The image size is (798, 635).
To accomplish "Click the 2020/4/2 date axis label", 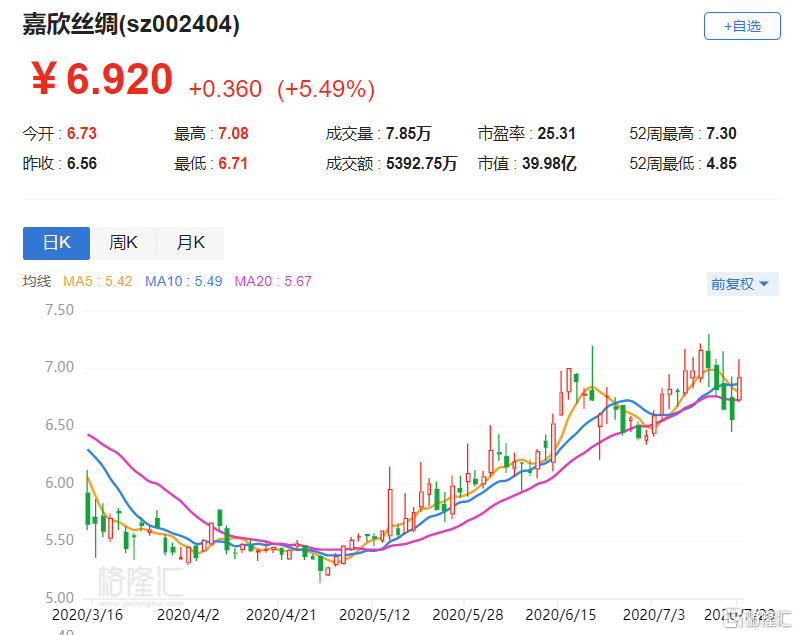I will tap(188, 615).
